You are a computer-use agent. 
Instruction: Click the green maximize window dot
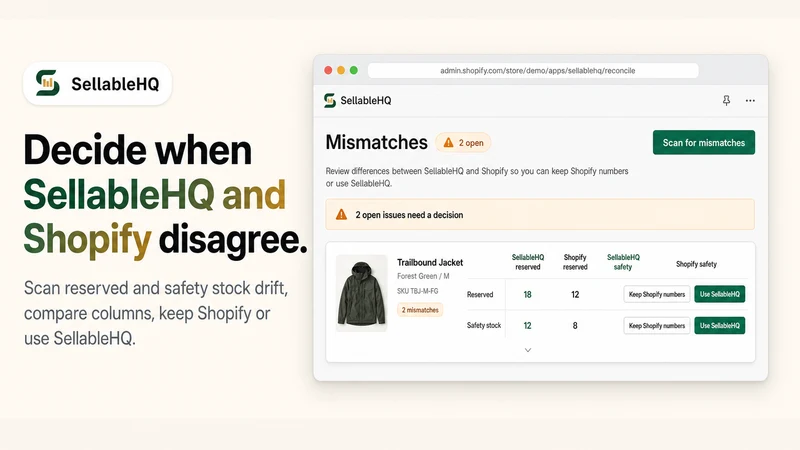(354, 70)
